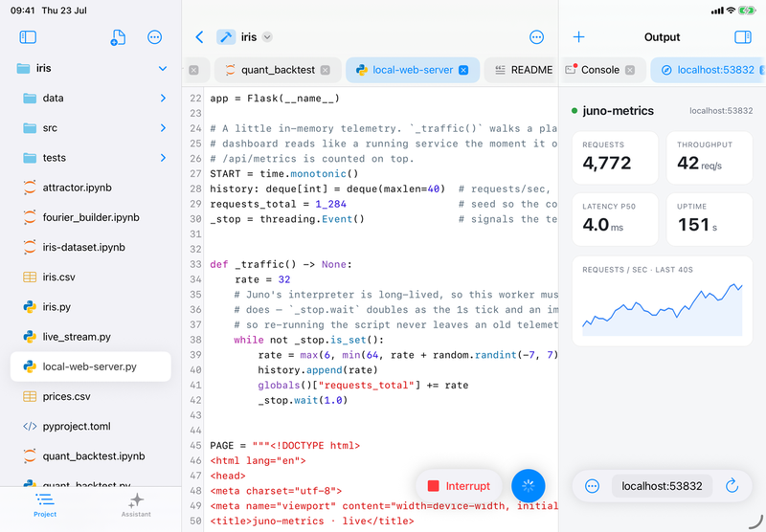Close the partially hidden leftmost editor tab
766x532 pixels.
(x=194, y=70)
